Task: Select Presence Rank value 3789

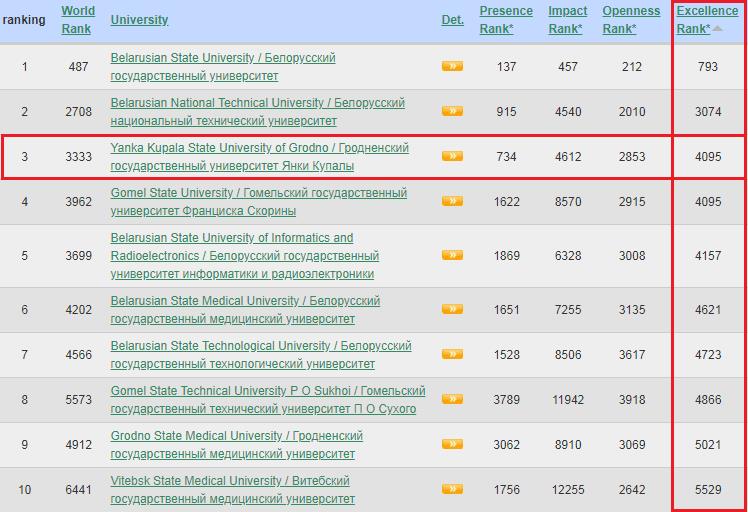Action: pos(506,399)
